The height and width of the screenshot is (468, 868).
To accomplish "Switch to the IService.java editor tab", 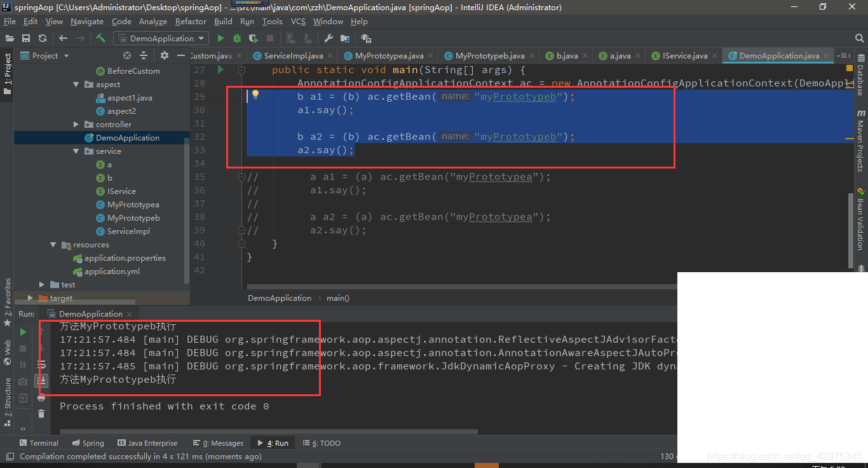I will 685,55.
